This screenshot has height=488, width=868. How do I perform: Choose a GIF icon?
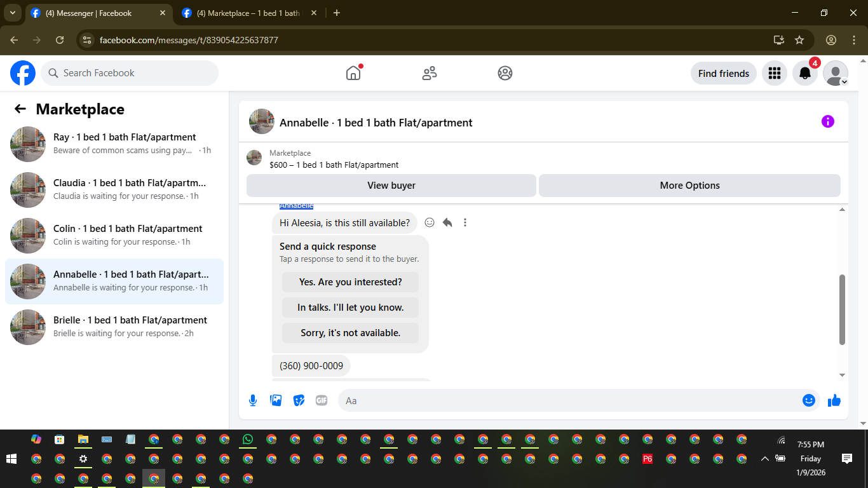[x=322, y=400]
